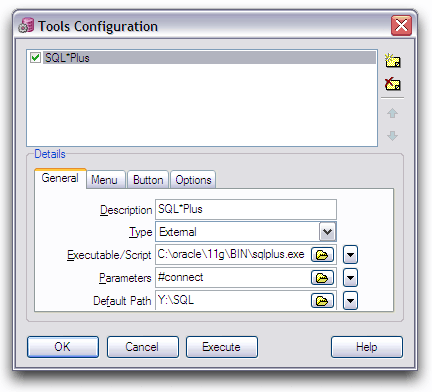This screenshot has width=432, height=392.
Task: Click the Description field with SQL*Plus
Action: (x=246, y=209)
